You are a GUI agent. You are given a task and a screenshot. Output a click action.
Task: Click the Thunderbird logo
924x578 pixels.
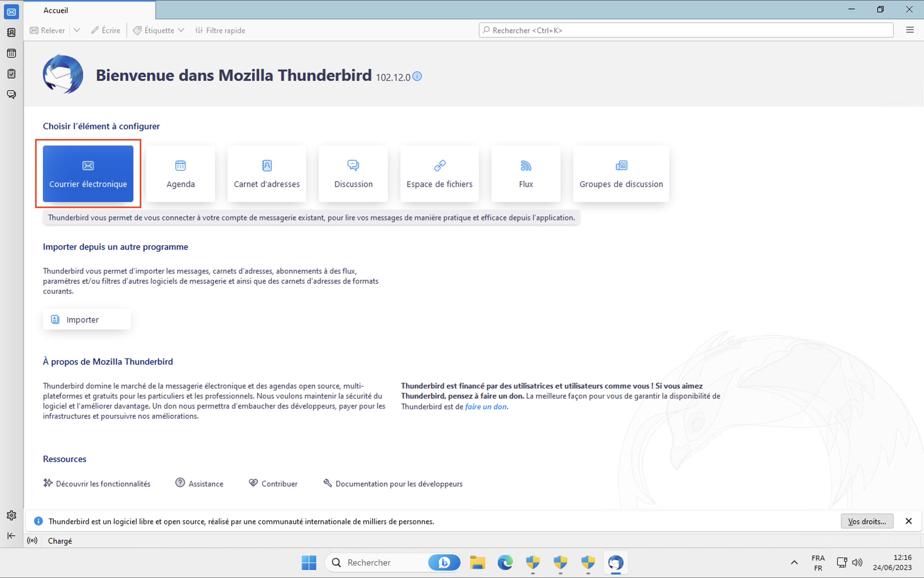tap(63, 74)
